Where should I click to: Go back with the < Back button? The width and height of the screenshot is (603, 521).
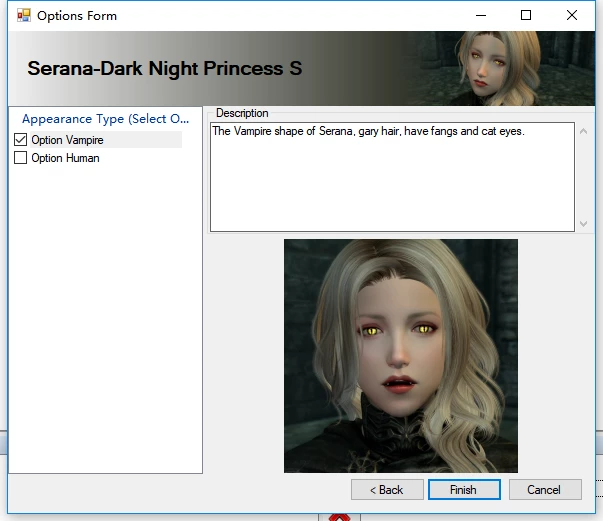[387, 489]
